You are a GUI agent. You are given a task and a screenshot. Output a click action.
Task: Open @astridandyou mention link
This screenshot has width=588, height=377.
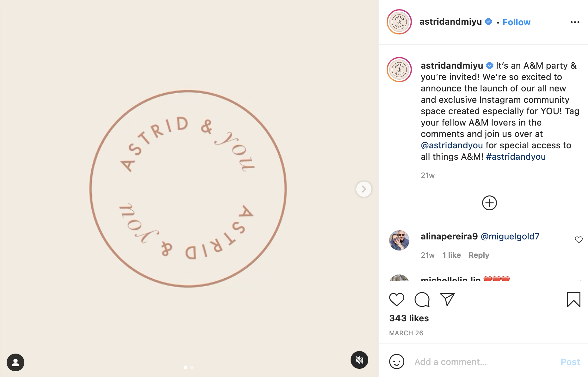(x=452, y=145)
